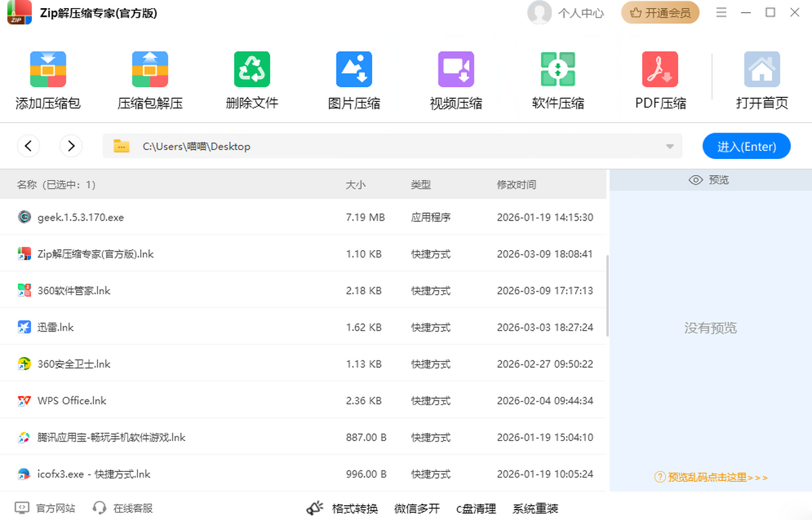Open the Extract Archive (压缩包解压) tool
The height and width of the screenshot is (520, 812).
[150, 70]
